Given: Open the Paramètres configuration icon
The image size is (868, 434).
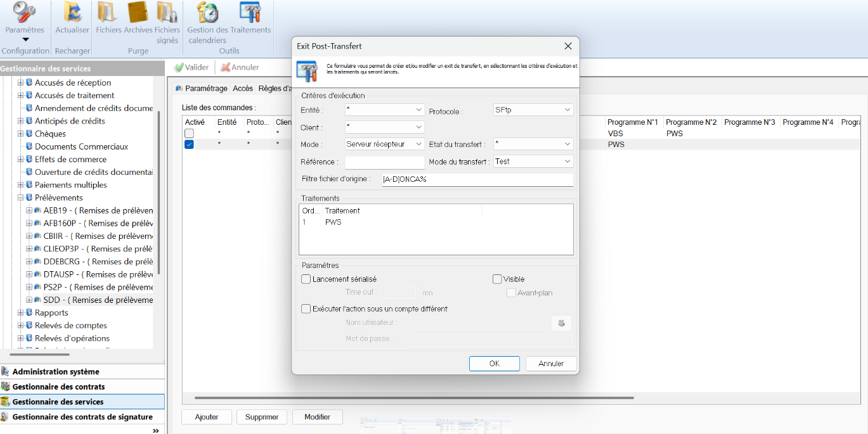Looking at the screenshot, I should (25, 13).
